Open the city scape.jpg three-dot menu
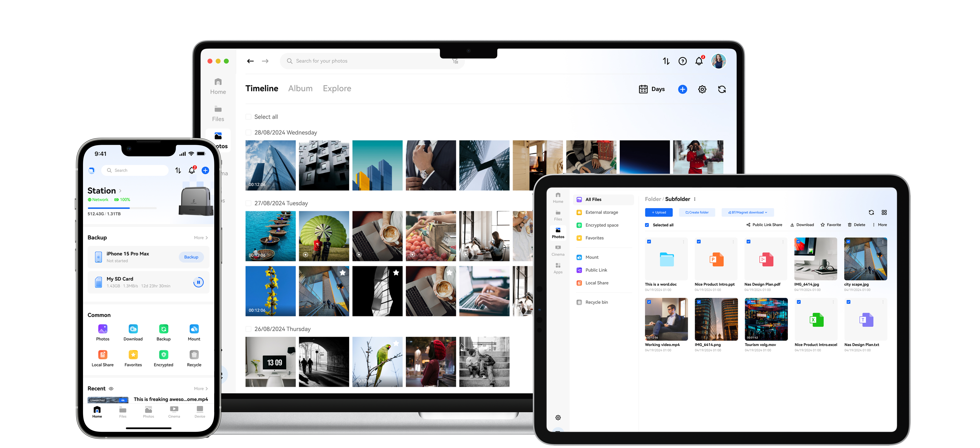This screenshot has height=448, width=980. coord(883,242)
